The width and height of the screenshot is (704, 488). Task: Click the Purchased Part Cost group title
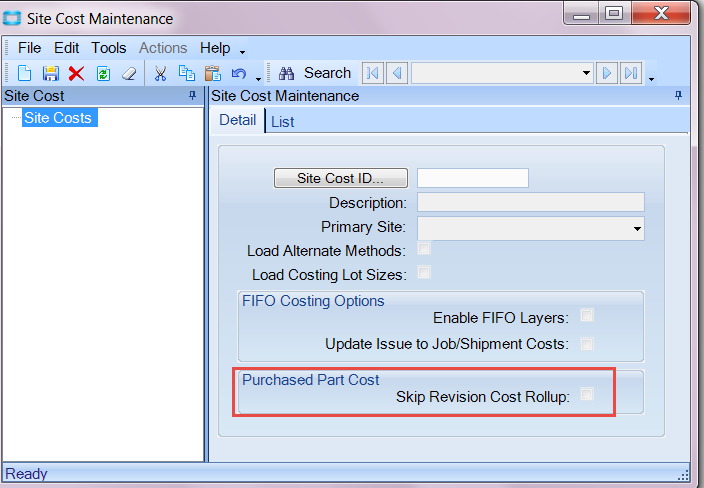tap(310, 380)
